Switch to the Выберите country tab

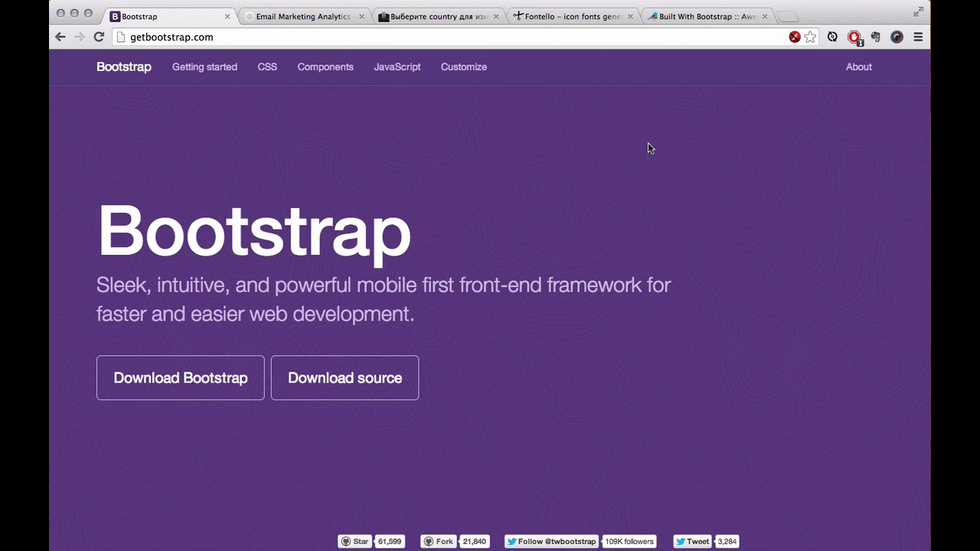tap(438, 16)
